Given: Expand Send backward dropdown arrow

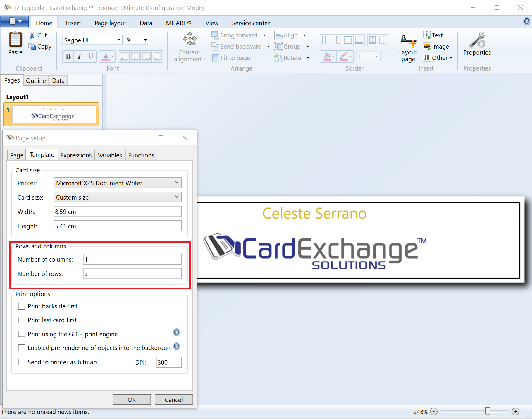Looking at the screenshot, I should click(x=268, y=47).
